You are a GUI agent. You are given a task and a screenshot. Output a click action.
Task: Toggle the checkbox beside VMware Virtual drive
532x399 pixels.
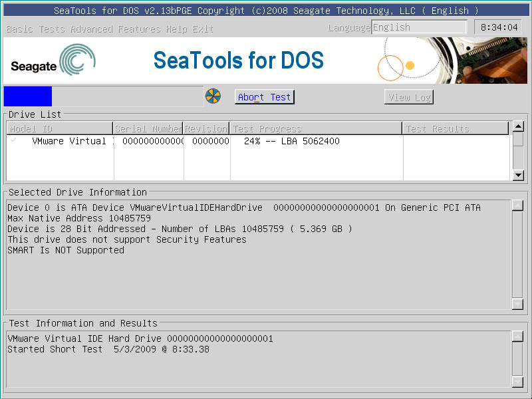click(x=13, y=141)
